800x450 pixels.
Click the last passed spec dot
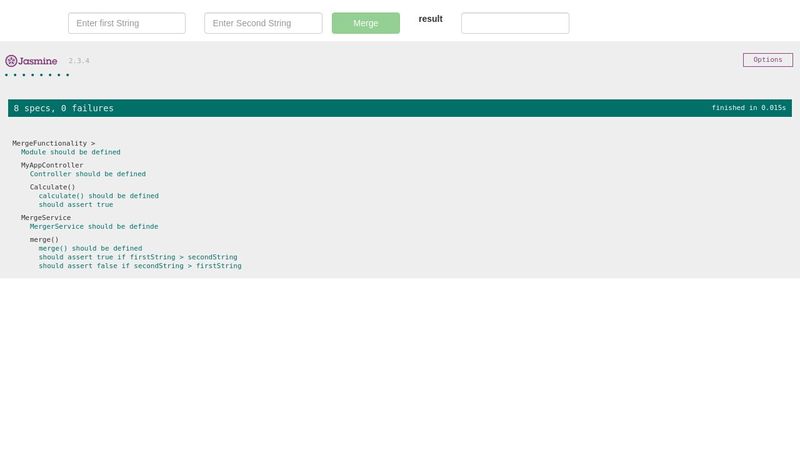tap(67, 75)
